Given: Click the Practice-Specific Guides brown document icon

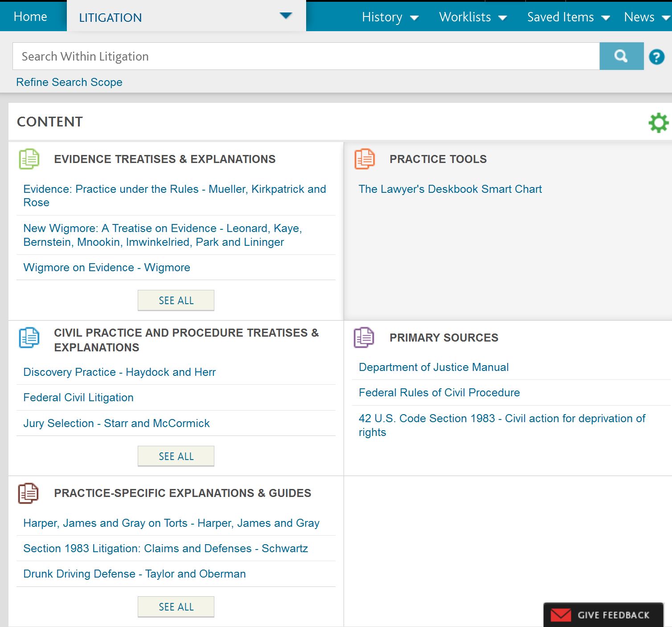Looking at the screenshot, I should [29, 493].
